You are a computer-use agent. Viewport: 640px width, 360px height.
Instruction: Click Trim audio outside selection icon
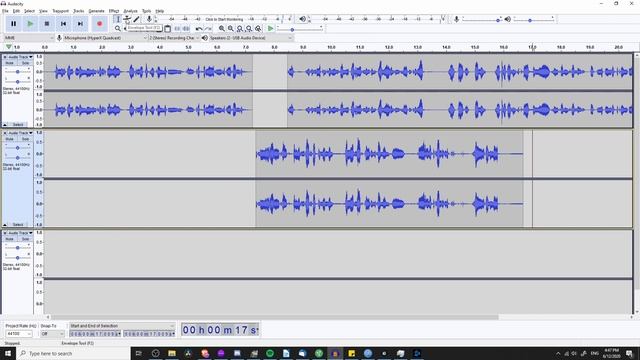coord(177,29)
